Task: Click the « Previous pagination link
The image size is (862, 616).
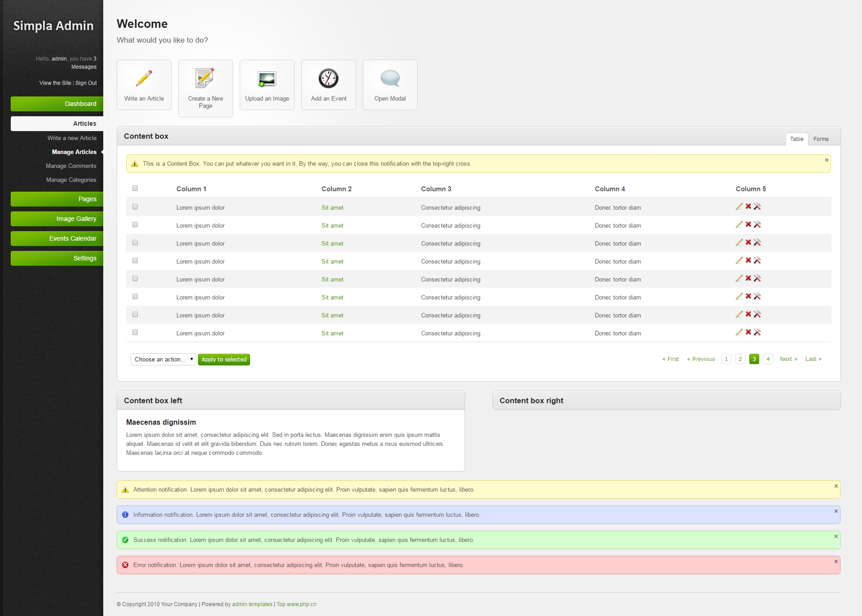Action: [701, 359]
